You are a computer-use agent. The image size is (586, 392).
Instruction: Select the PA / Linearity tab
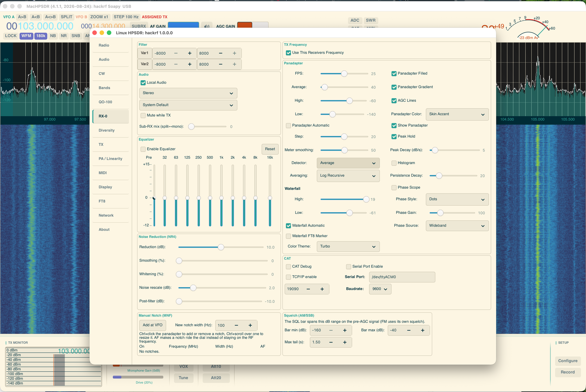[x=111, y=159]
